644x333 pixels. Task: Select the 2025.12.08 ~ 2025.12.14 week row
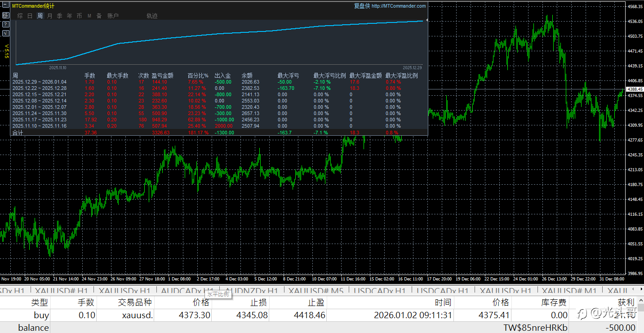pos(219,101)
